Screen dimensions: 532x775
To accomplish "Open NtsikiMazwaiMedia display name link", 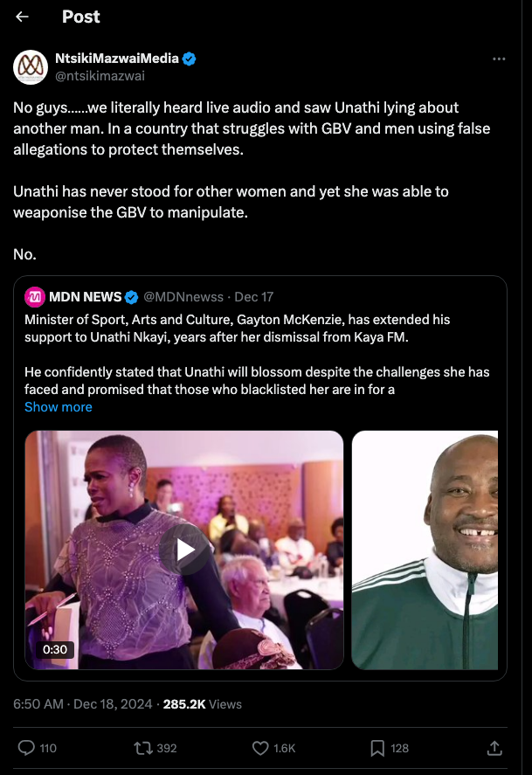I will pos(116,59).
